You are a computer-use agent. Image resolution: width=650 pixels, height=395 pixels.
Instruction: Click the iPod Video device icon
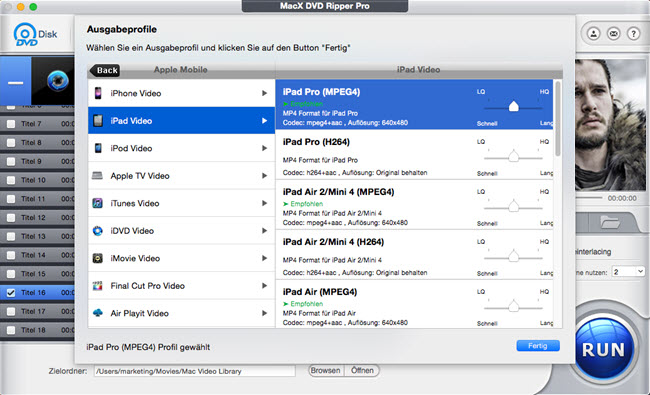click(98, 148)
